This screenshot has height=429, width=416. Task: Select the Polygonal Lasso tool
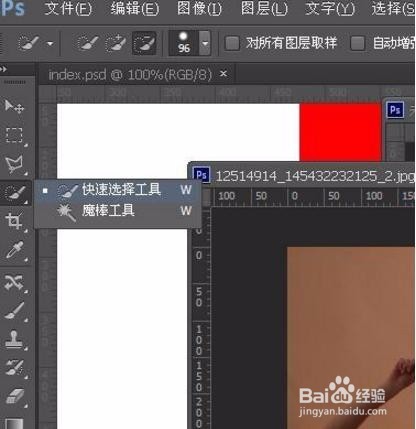14,164
